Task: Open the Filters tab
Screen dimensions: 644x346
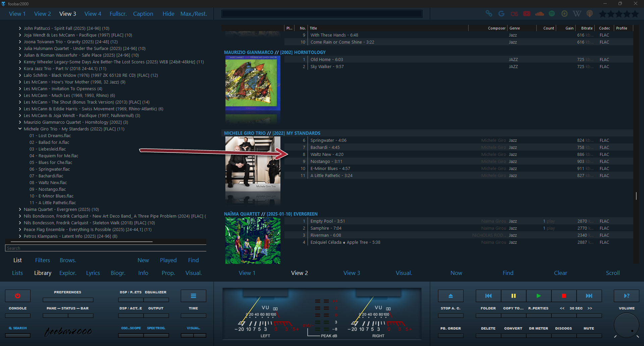Action: point(43,260)
